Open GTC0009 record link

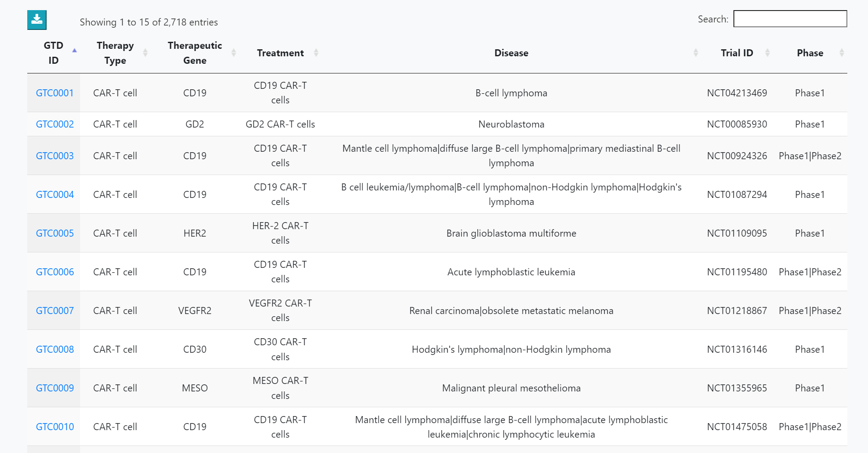tap(55, 388)
